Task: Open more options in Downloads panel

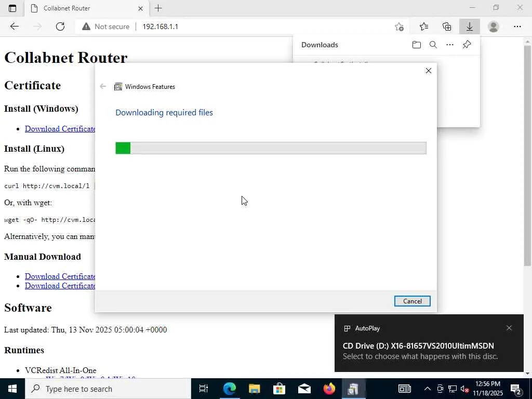Action: (x=450, y=45)
